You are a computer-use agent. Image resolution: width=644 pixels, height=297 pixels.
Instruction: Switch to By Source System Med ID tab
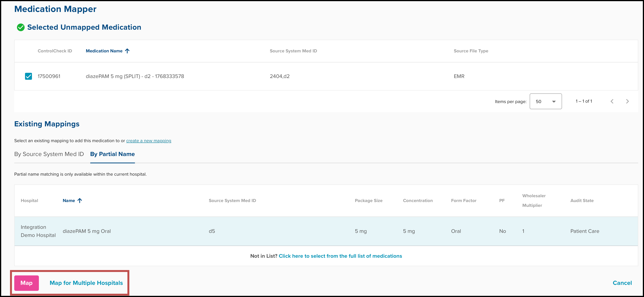click(49, 154)
